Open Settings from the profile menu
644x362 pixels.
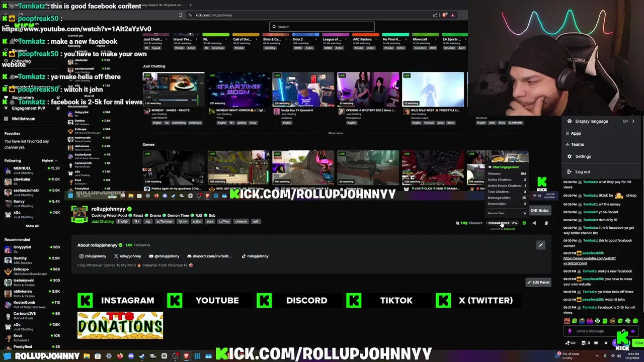(x=583, y=156)
